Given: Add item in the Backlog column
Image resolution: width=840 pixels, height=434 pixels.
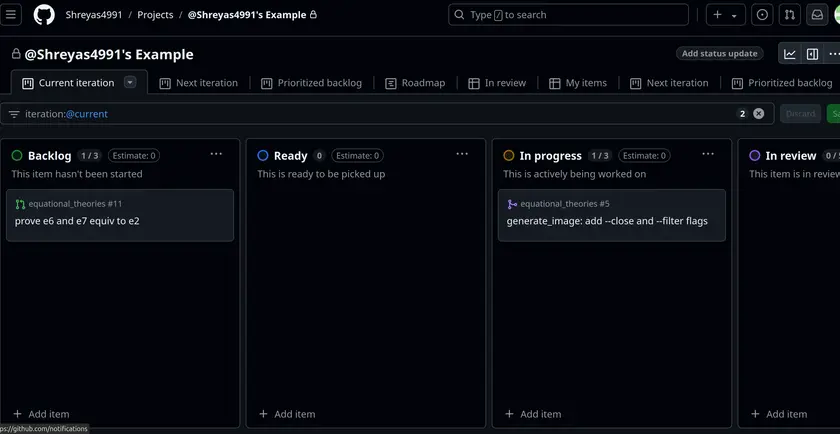Looking at the screenshot, I should (x=41, y=414).
